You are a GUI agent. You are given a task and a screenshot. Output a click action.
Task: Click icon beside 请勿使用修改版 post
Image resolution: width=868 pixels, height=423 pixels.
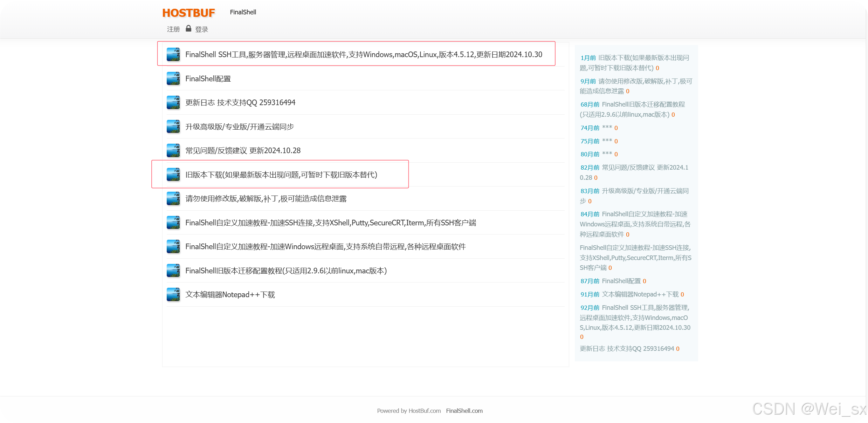pos(173,198)
